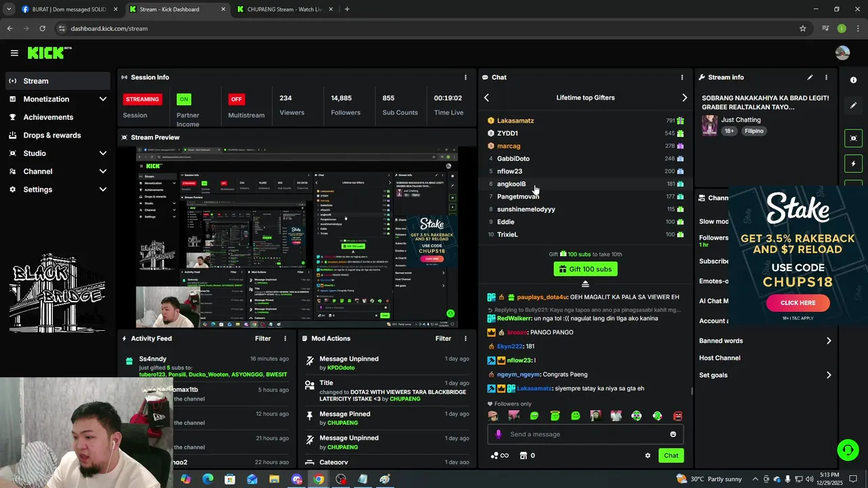Click the Kick logo
868x488 pixels.
[x=49, y=53]
